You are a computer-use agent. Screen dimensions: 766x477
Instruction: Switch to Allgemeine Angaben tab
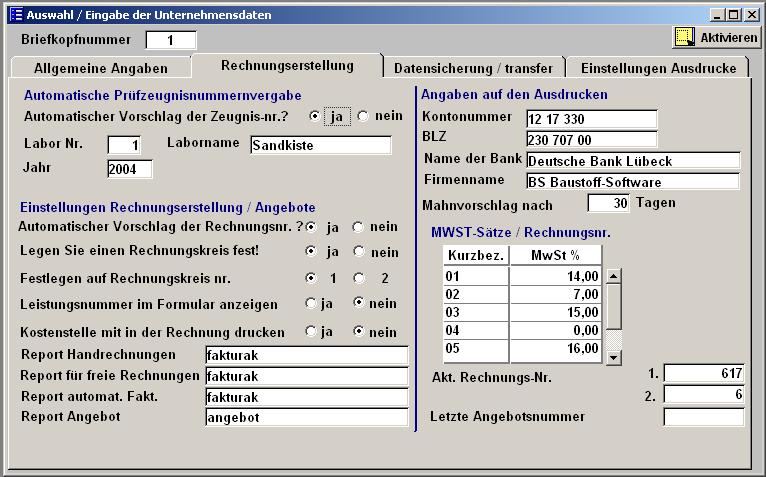click(100, 68)
